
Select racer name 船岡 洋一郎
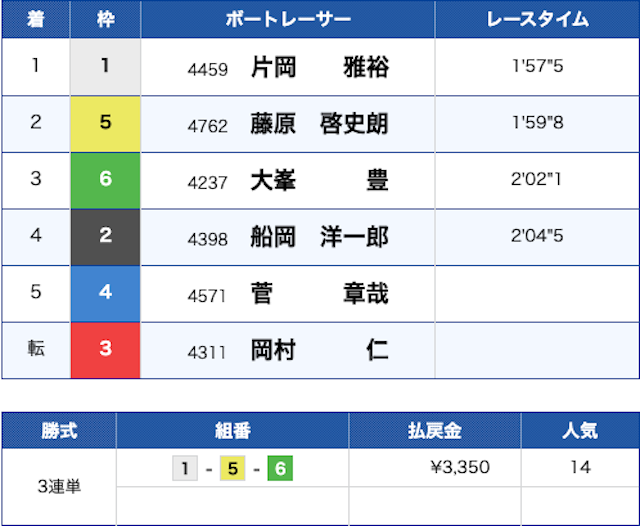click(x=319, y=238)
